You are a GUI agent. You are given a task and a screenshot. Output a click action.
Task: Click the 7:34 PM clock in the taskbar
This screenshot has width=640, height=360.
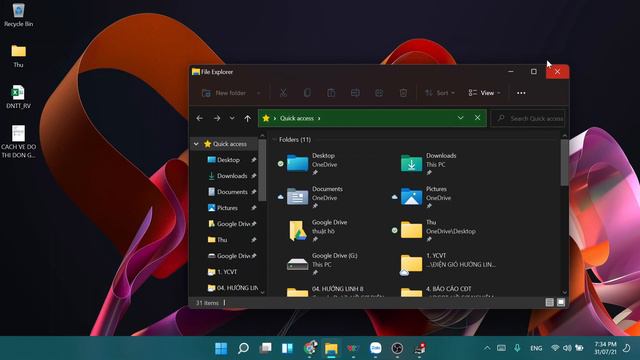coord(605,344)
